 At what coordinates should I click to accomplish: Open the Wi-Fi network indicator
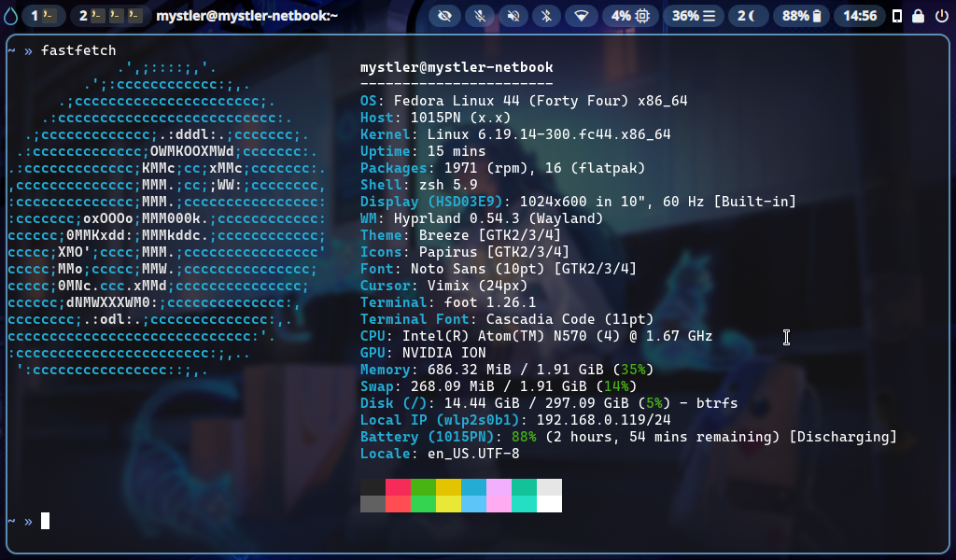tap(581, 16)
